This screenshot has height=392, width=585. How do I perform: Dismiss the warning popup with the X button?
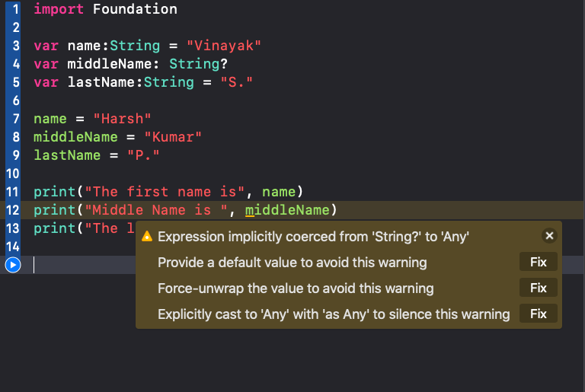click(x=548, y=236)
